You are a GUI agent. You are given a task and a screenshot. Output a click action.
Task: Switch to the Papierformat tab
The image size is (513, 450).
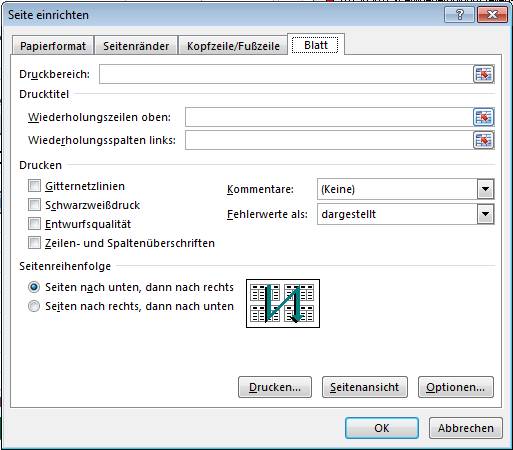point(53,46)
